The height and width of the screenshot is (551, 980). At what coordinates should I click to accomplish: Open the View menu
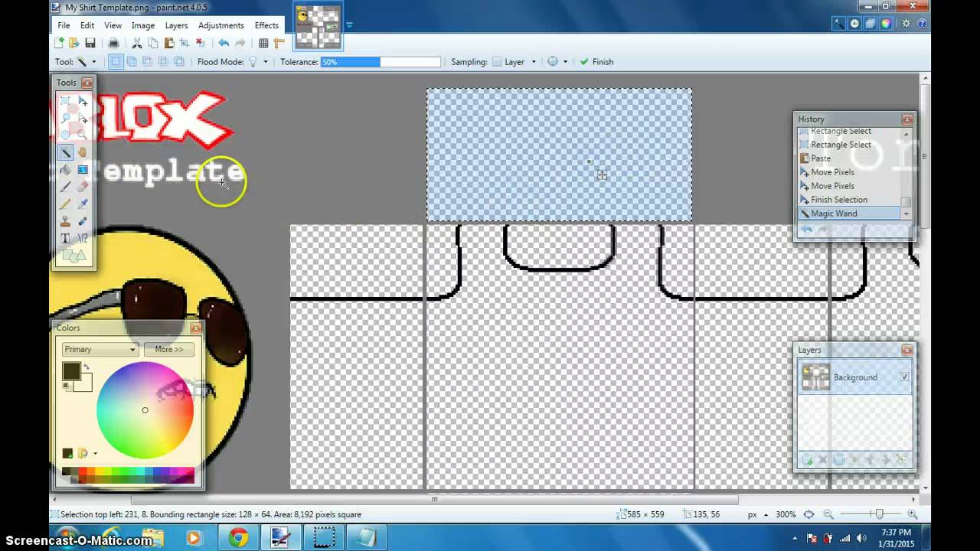point(113,25)
